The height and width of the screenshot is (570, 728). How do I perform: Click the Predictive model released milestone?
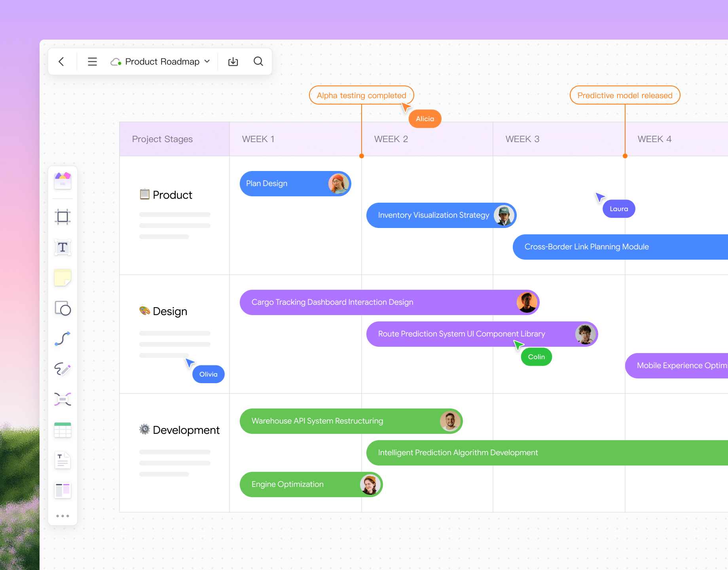click(625, 95)
